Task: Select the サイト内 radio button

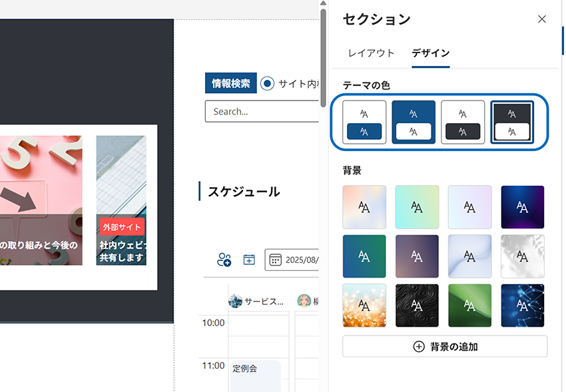Action: [268, 83]
